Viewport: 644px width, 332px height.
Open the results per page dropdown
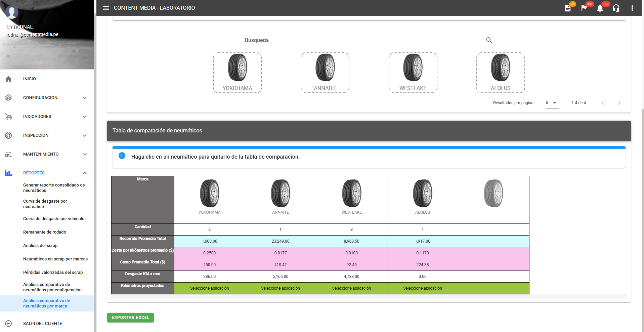[552, 103]
